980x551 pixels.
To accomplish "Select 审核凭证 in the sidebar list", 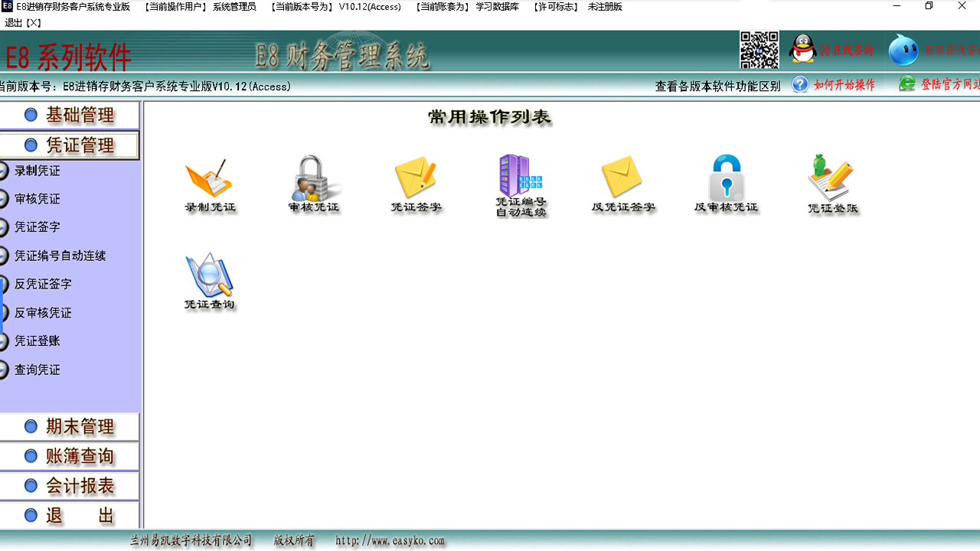I will click(37, 198).
